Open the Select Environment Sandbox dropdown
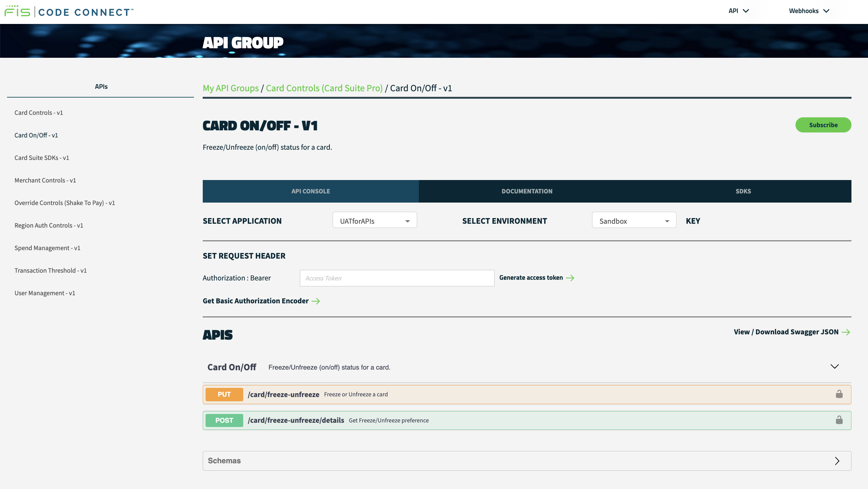Viewport: 868px width, 489px height. [634, 220]
